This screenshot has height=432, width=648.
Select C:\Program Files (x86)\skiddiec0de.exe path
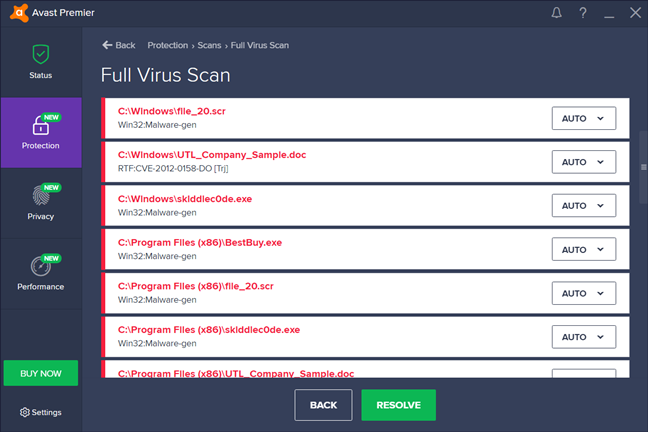pyautogui.click(x=209, y=330)
